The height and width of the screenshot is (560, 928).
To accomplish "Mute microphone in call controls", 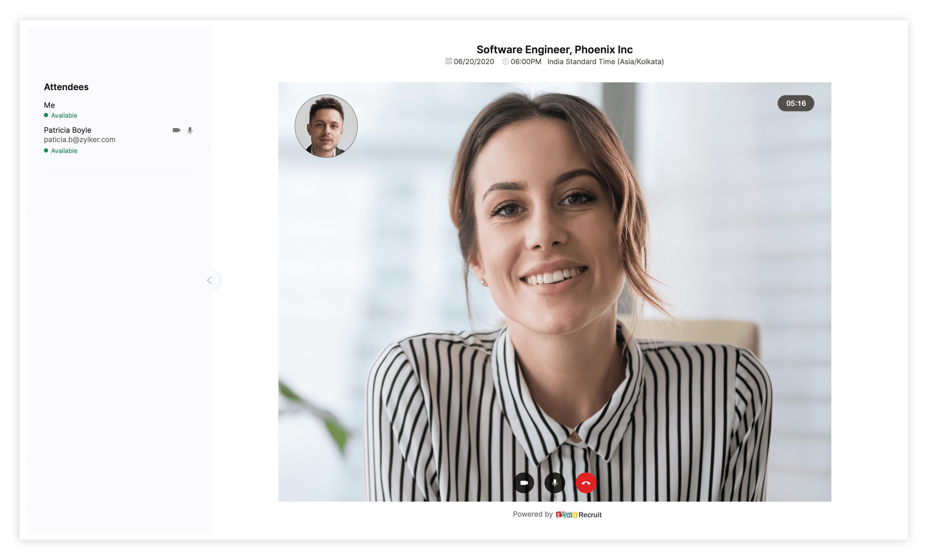I will [555, 483].
